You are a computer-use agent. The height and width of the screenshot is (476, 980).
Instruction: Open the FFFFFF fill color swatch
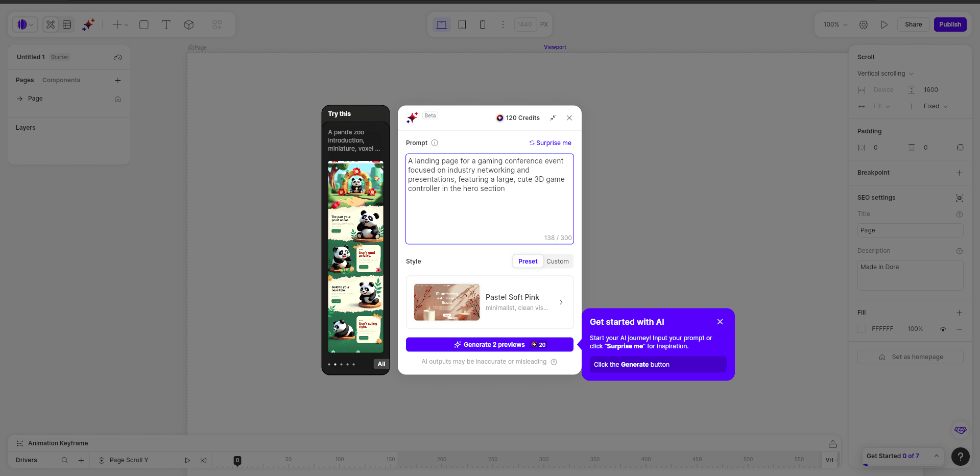[862, 329]
